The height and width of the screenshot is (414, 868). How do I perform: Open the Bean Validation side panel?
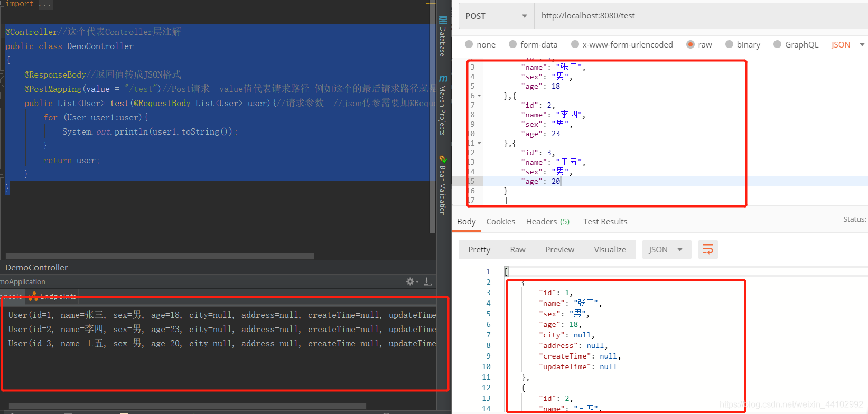point(443,185)
